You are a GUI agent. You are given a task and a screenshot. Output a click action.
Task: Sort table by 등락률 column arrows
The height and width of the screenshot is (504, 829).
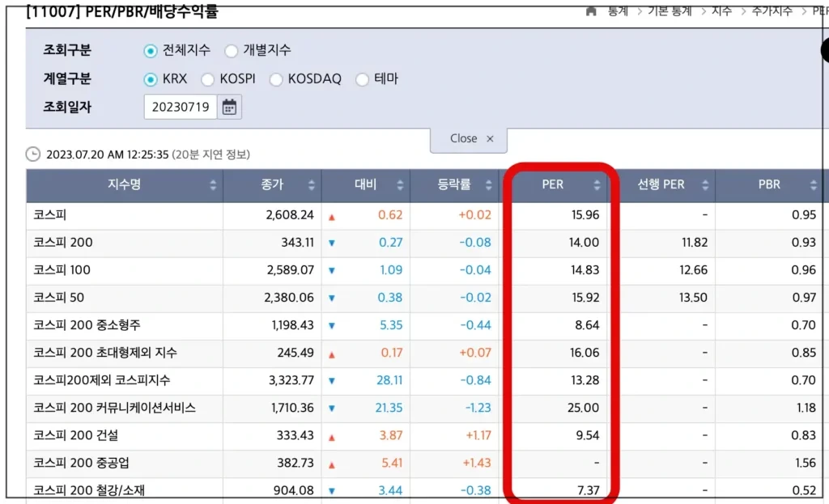coord(488,185)
